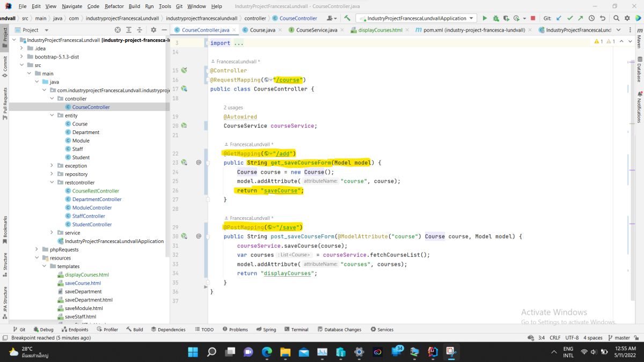Image resolution: width=644 pixels, height=362 pixels.
Task: Click the 2 usages hint above @Autowired
Action: tap(233, 108)
